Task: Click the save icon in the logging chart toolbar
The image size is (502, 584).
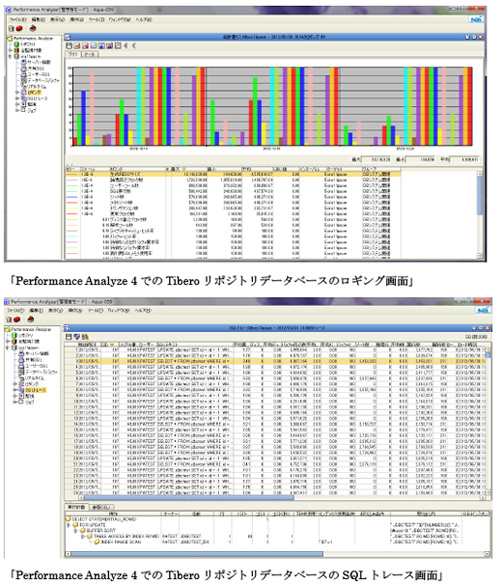Action: (x=69, y=46)
